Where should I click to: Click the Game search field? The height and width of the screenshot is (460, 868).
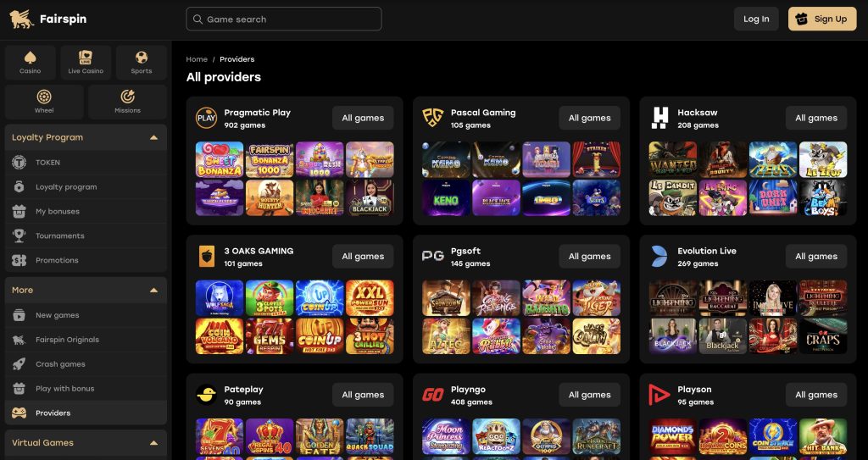click(x=284, y=19)
